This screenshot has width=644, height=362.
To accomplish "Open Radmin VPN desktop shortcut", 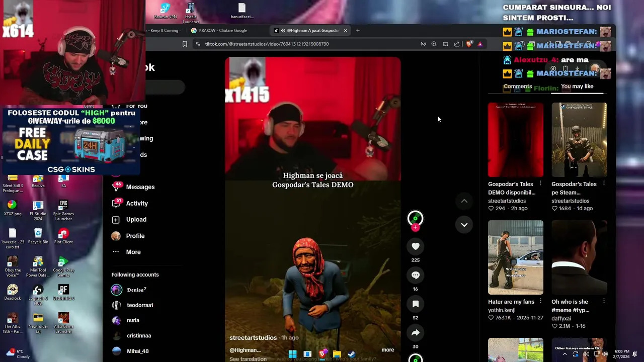I will [165, 11].
